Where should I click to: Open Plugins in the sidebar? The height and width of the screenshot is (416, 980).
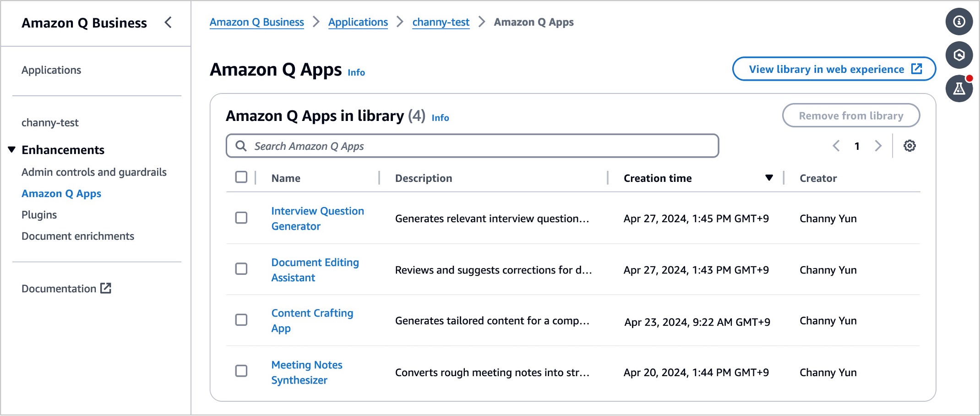click(39, 215)
